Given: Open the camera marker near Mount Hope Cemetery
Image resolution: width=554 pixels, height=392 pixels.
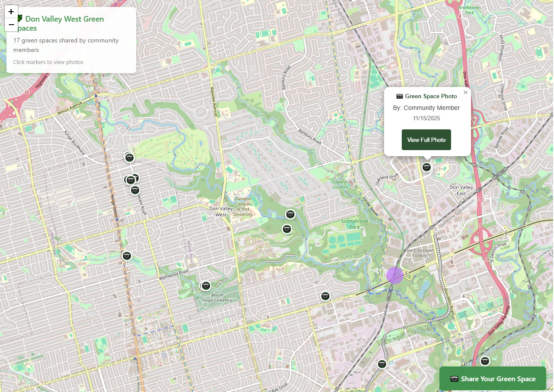Looking at the screenshot, I should (205, 285).
